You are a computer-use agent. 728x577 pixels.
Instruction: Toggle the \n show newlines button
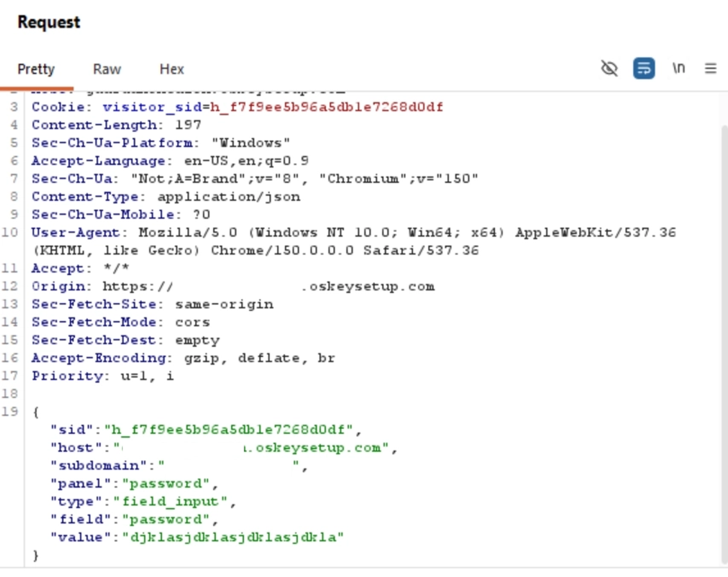pos(679,68)
